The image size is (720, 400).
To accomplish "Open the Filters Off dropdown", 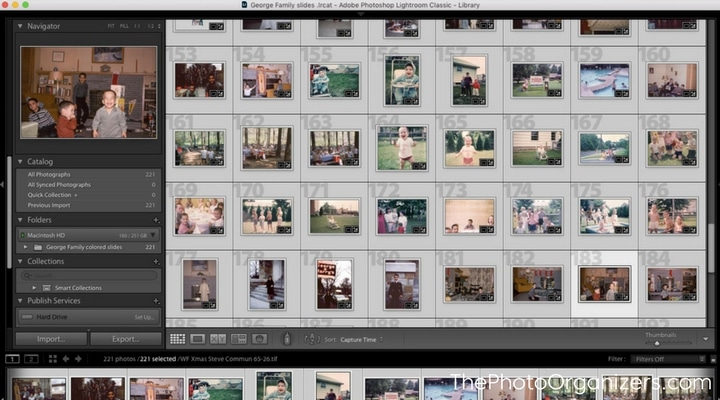I will (668, 359).
